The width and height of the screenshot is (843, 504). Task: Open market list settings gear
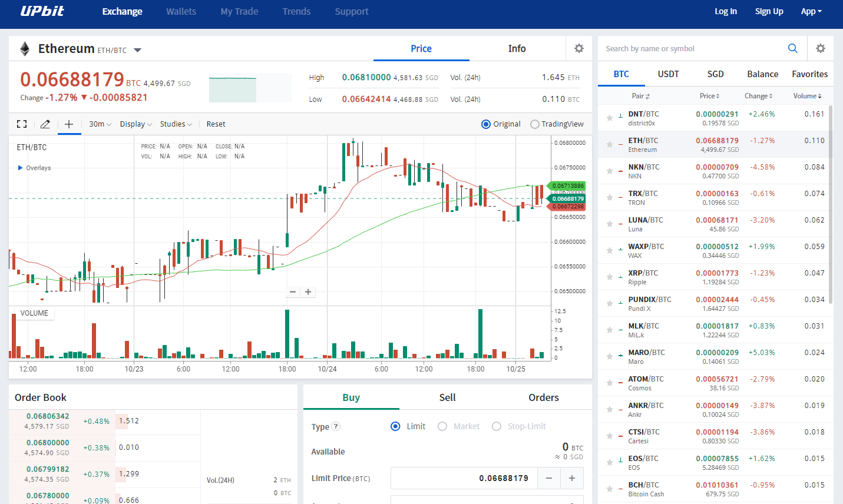pos(821,48)
